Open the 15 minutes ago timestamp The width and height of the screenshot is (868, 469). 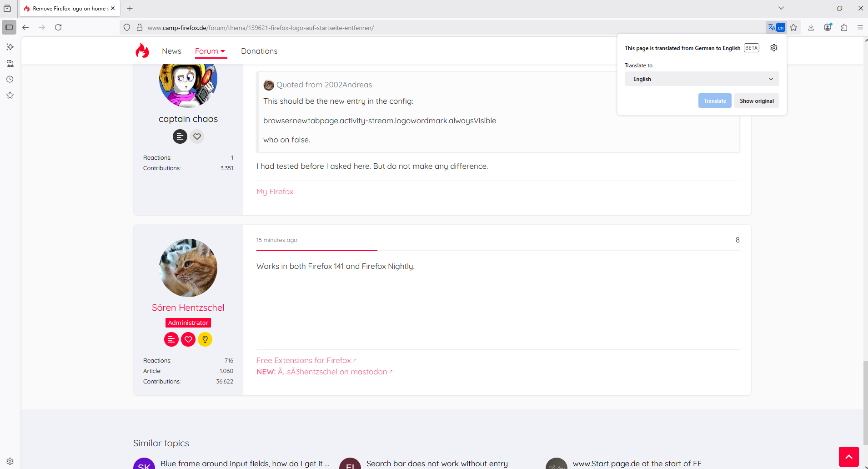click(x=276, y=240)
